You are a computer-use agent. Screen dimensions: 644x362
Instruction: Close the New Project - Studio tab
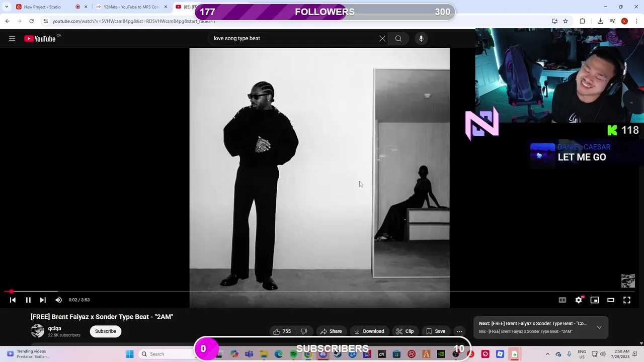[86, 7]
